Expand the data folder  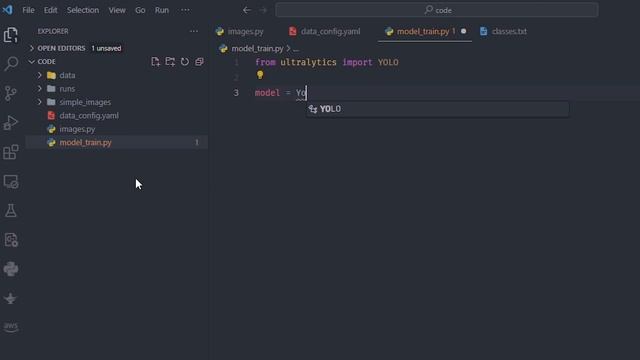[x=40, y=75]
